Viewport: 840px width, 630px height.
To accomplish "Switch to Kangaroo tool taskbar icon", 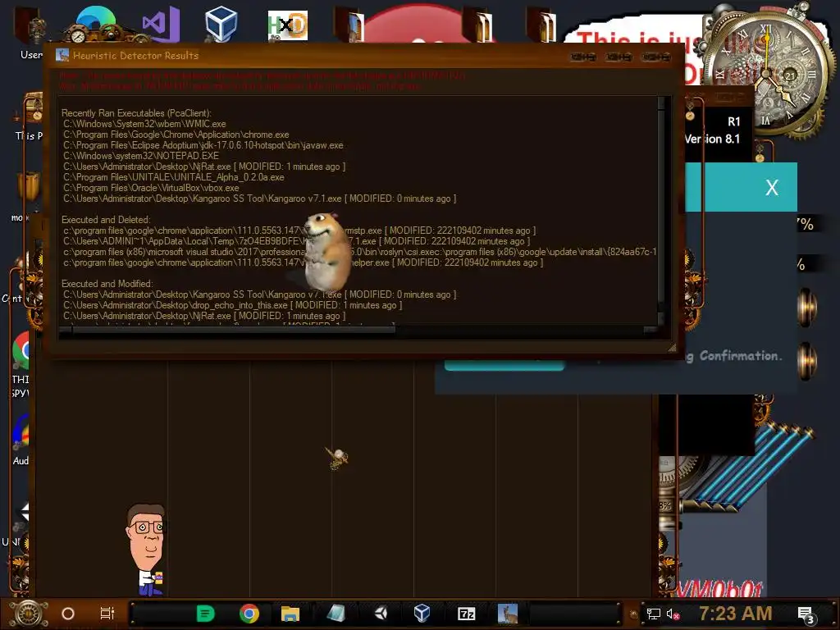I will (507, 614).
